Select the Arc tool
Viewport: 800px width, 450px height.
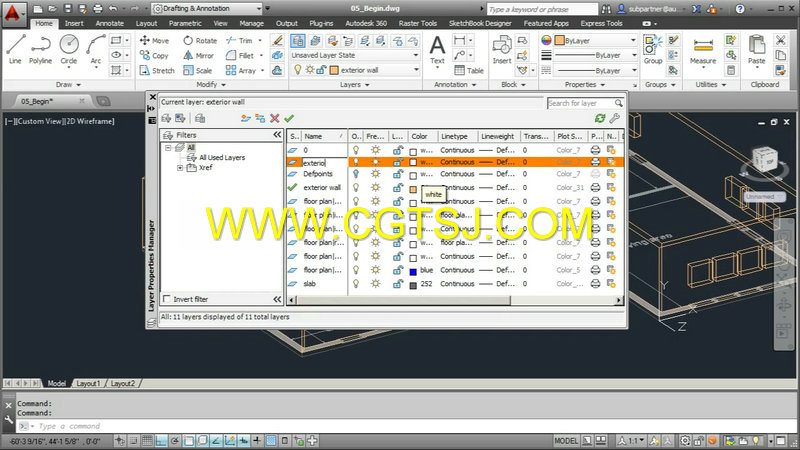(95, 49)
